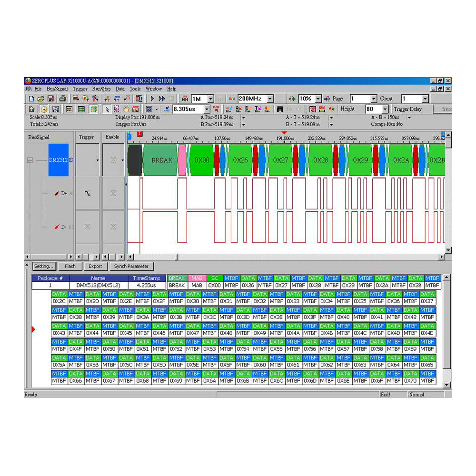Select the arrow pointer tool
This screenshot has height=476, width=476.
coord(107,109)
